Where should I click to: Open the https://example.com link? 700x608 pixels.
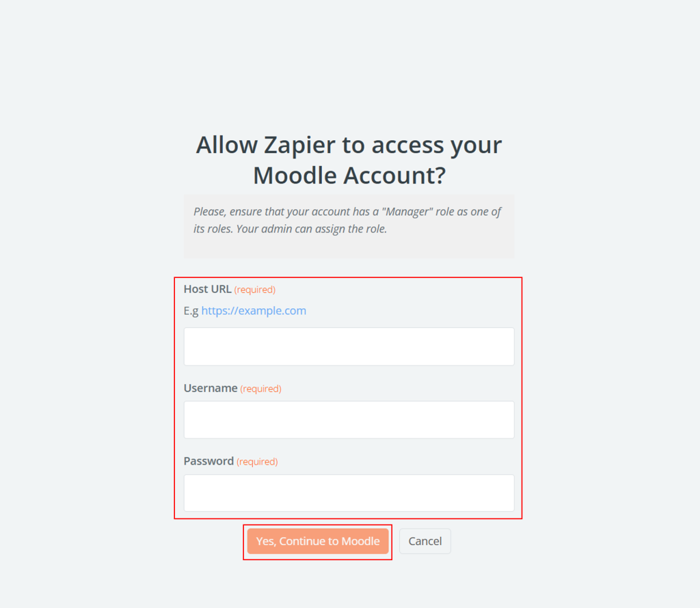[x=254, y=311]
